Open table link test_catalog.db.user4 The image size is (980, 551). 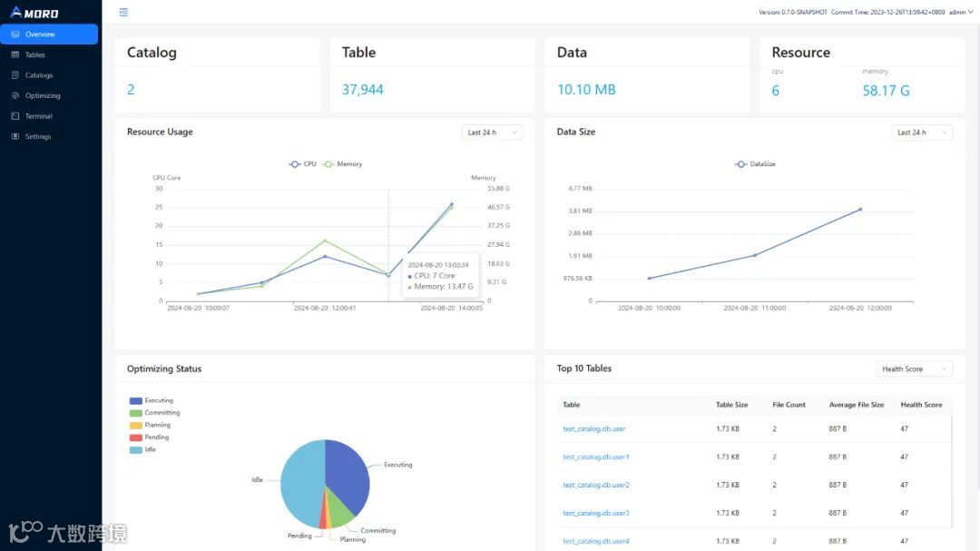595,542
